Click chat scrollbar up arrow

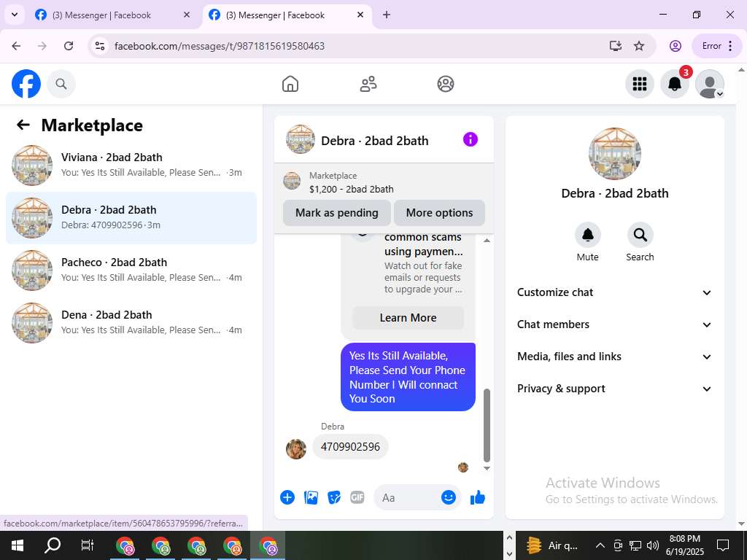tap(487, 241)
